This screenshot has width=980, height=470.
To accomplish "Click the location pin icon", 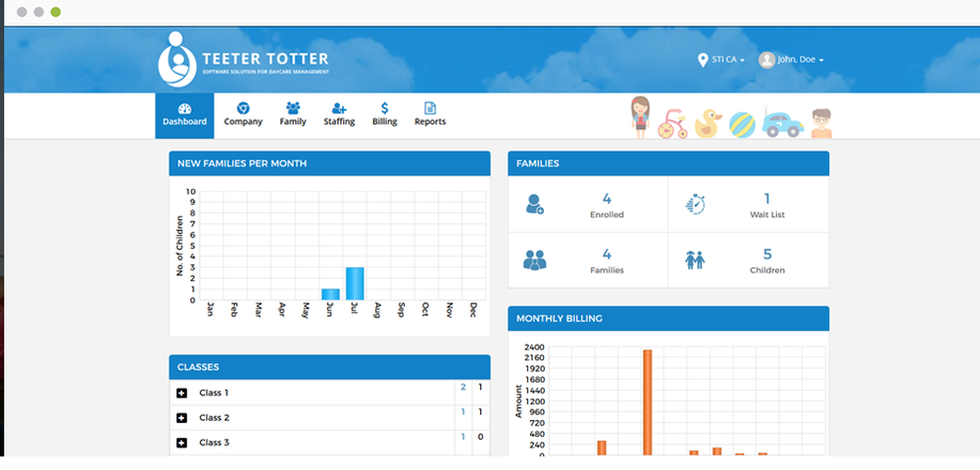I will click(703, 60).
